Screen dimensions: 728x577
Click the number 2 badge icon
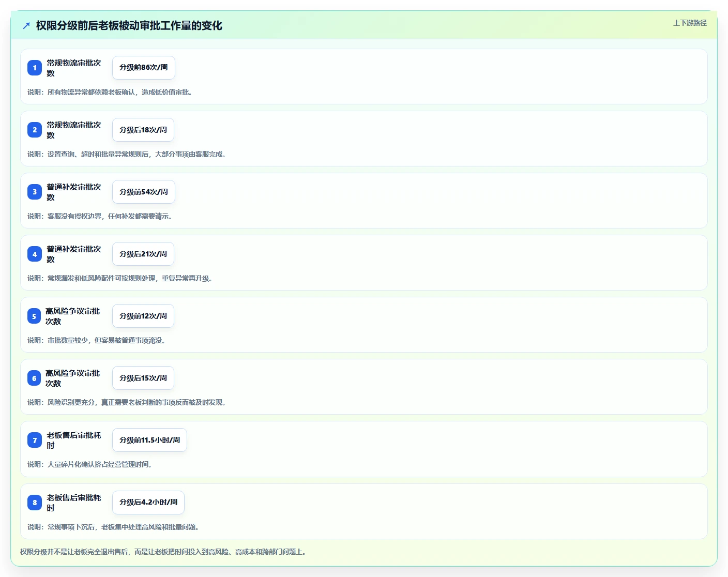(x=35, y=130)
